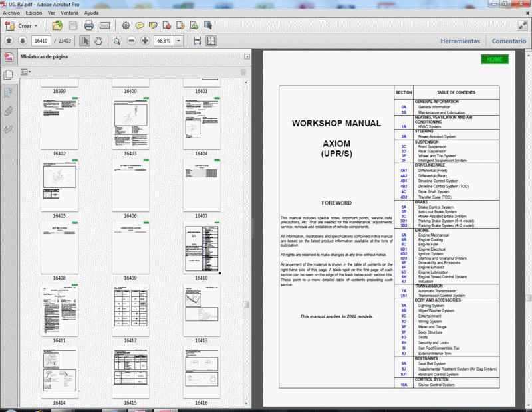This screenshot has height=412, width=532.
Task: Click the delete pages trash icon
Action: click(x=243, y=72)
